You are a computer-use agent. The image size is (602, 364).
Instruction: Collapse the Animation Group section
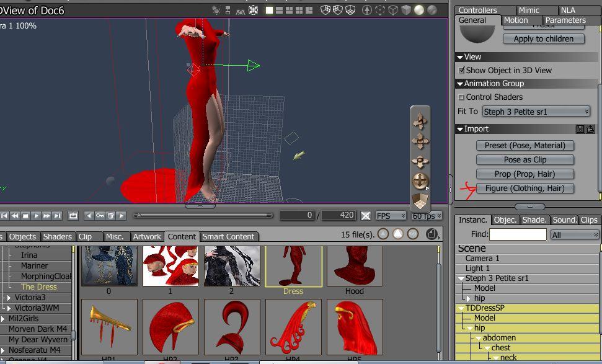pyautogui.click(x=460, y=84)
